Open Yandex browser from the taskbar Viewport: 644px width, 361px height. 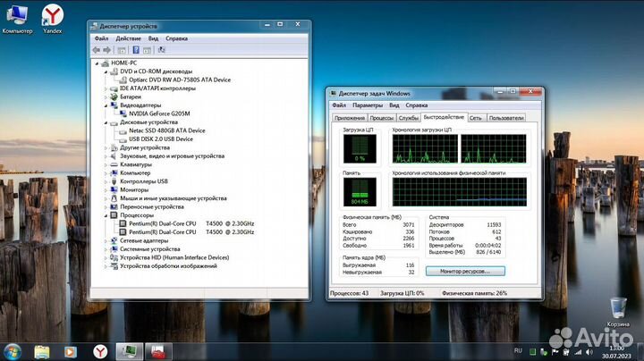click(x=100, y=352)
